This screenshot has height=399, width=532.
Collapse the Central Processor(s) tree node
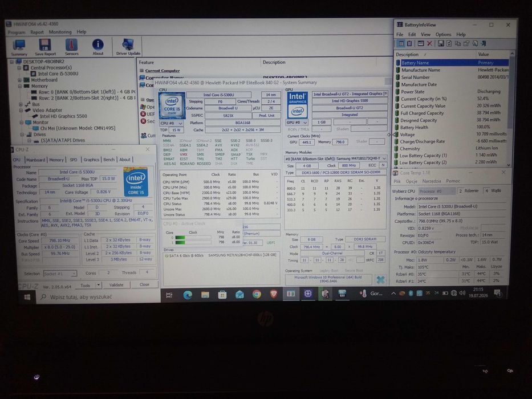(19, 68)
